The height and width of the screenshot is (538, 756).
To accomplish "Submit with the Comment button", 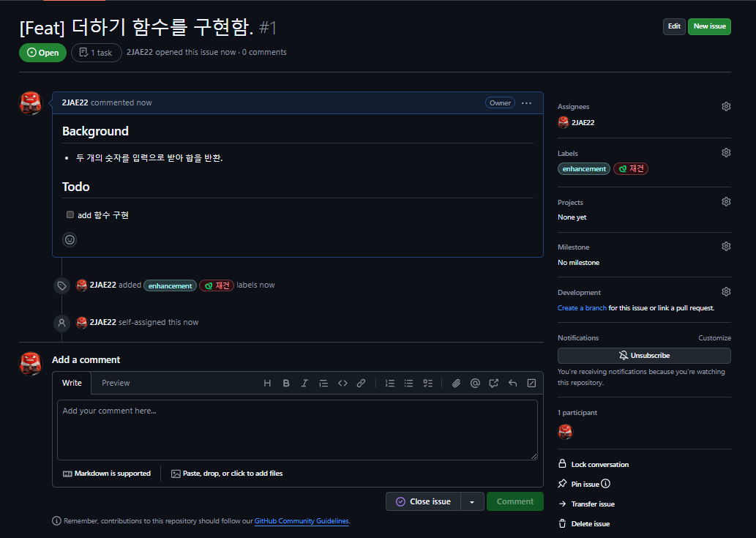I will (515, 502).
